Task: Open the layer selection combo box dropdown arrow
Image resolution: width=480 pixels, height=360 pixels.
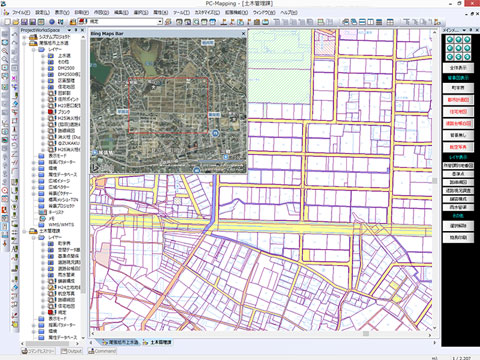Action: (160, 22)
